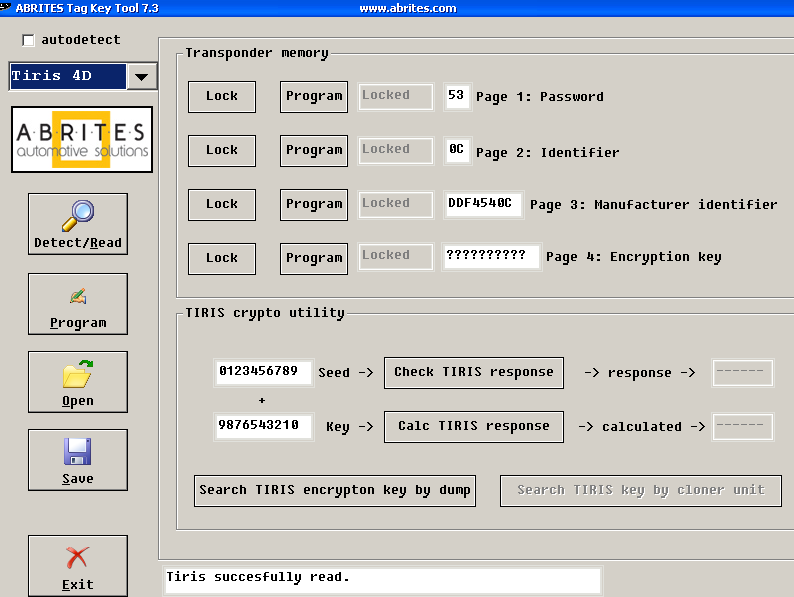
Task: Click the encryption key question marks field
Action: [491, 256]
